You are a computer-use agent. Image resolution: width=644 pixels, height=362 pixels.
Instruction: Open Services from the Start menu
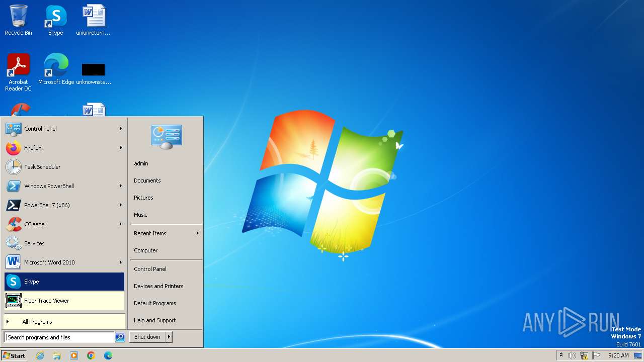64,243
